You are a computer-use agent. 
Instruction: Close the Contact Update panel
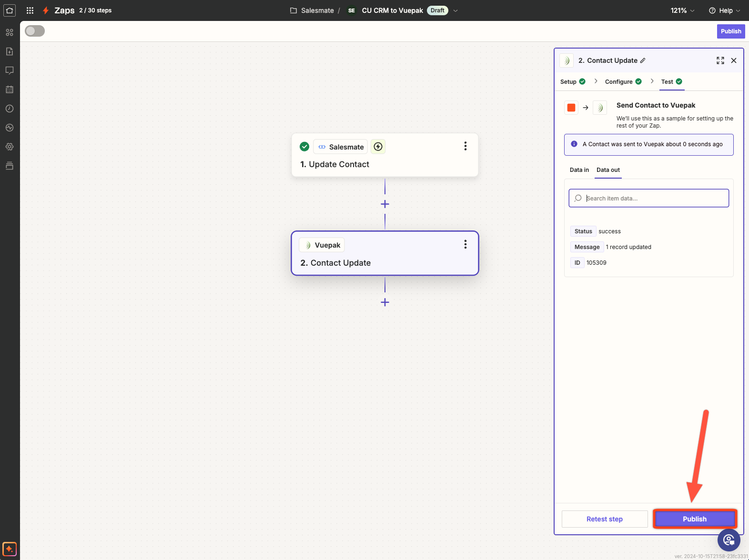734,60
